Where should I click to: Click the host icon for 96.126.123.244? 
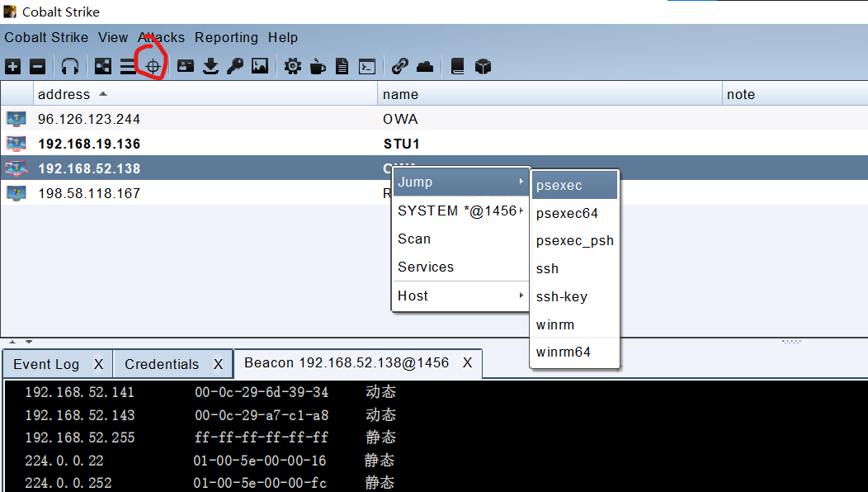(x=17, y=119)
